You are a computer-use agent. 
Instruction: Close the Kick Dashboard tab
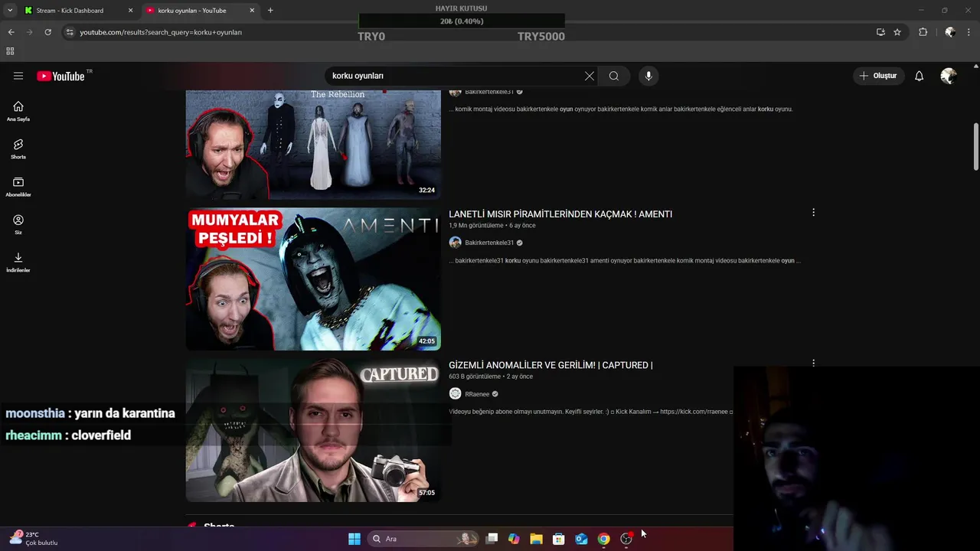[130, 11]
